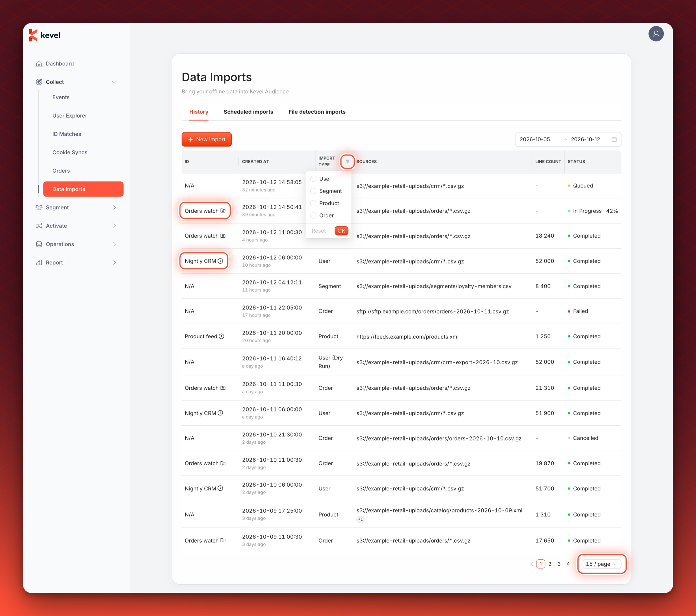Click the Report bar chart icon
Image resolution: width=696 pixels, height=616 pixels.
point(39,263)
